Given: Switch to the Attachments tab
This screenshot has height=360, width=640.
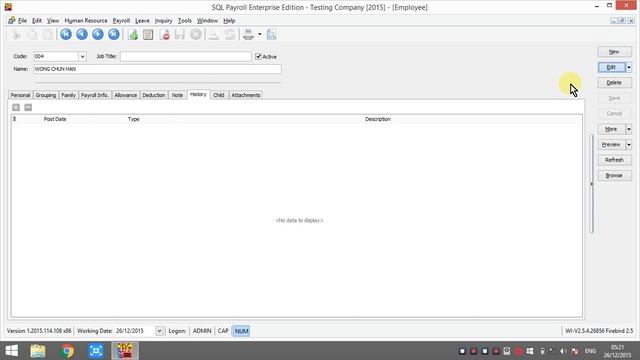Looking at the screenshot, I should pos(246,95).
